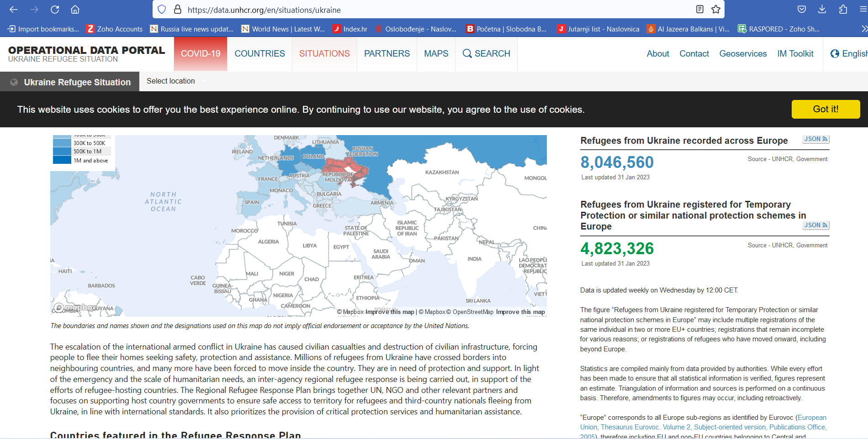Follow the Geoservices link
Viewport: 868px width, 439px height.
click(743, 54)
